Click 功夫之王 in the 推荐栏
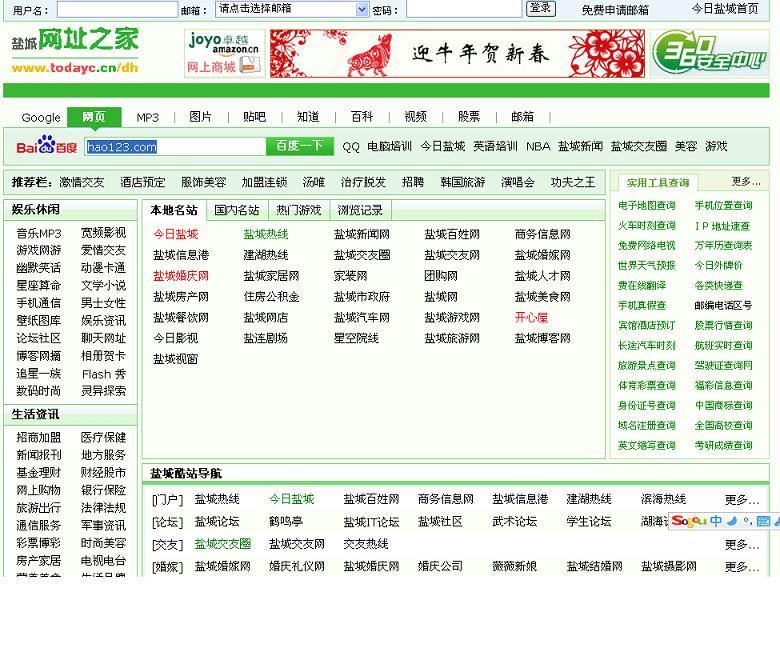The height and width of the screenshot is (664, 780). (x=573, y=183)
